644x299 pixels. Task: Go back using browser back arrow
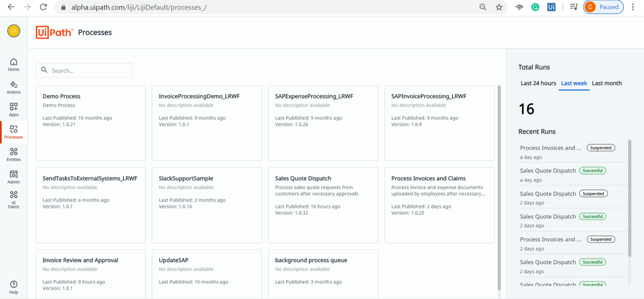pos(11,7)
